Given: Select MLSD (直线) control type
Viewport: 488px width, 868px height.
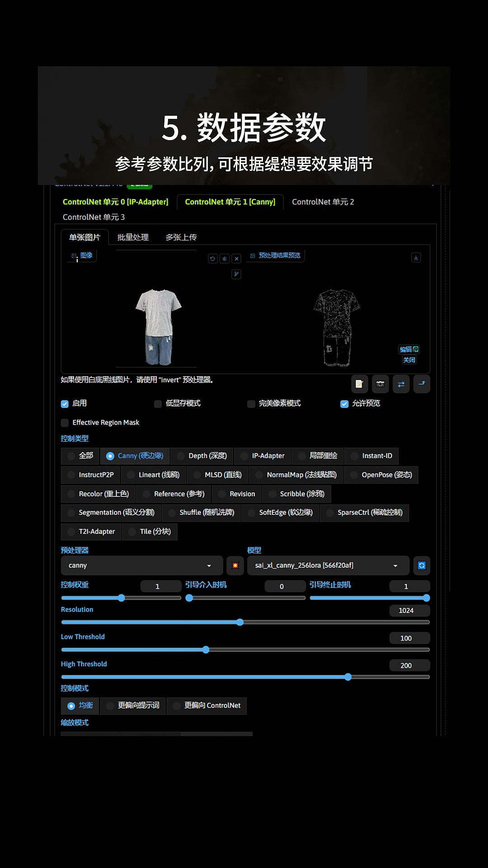Looking at the screenshot, I should (x=217, y=475).
